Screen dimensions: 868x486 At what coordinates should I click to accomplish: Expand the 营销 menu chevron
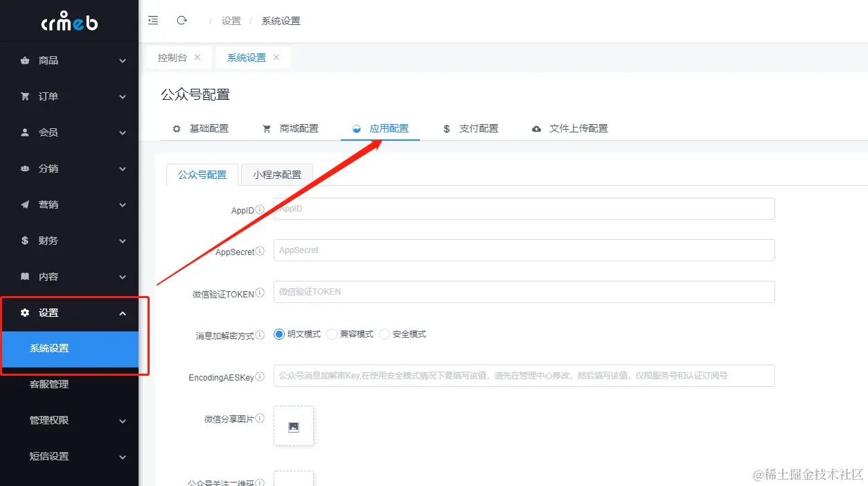tap(123, 205)
